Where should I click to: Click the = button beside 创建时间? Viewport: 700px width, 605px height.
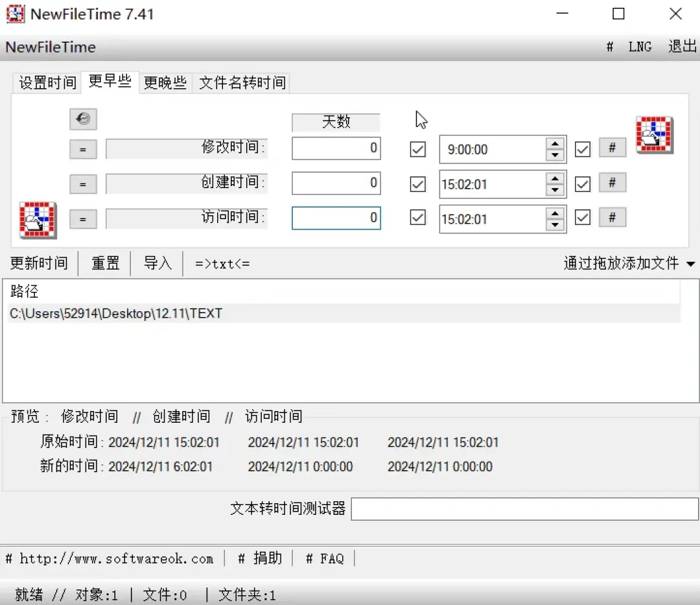click(83, 184)
